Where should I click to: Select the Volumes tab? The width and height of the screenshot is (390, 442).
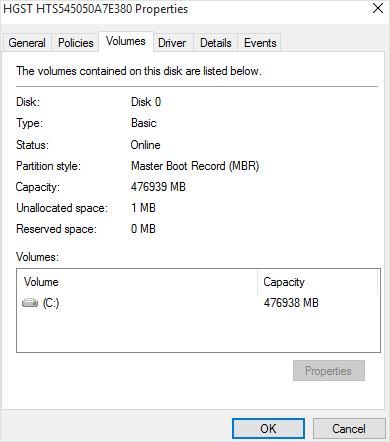pos(126,41)
